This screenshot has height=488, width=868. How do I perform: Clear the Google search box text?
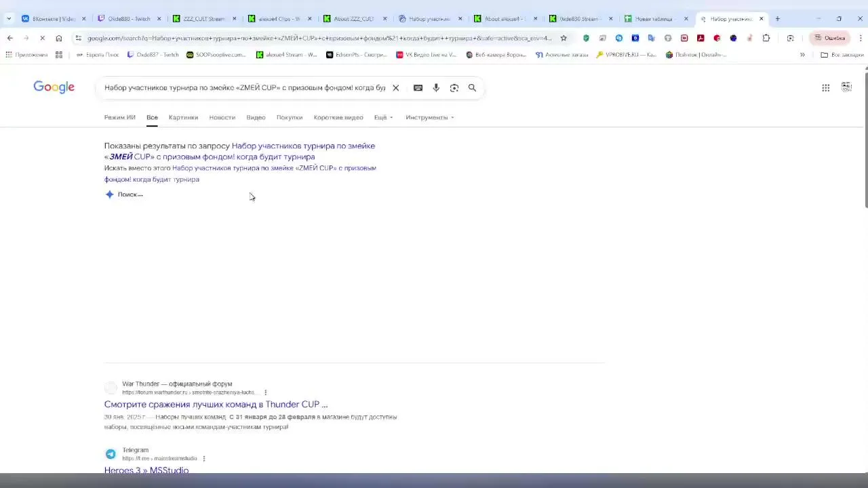(396, 87)
